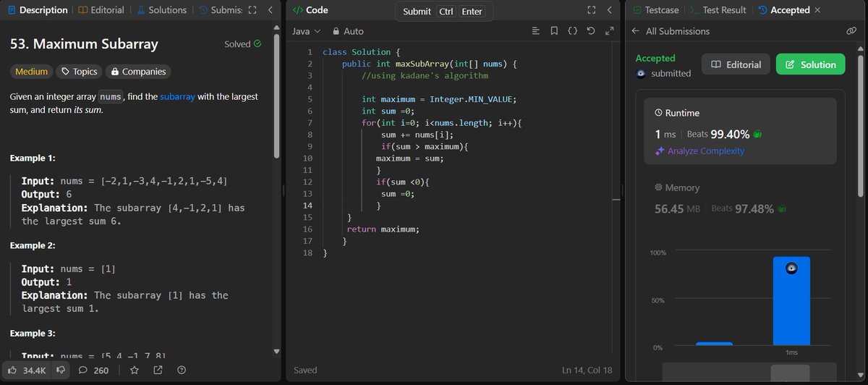This screenshot has height=385, width=868.
Task: Switch to the Solutions tab
Action: [162, 10]
